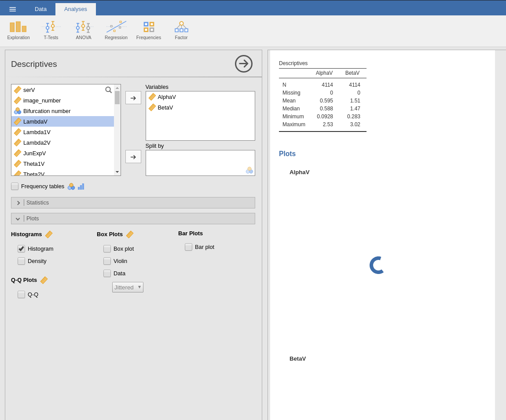Enable the Violin checkbox
Viewport: 506px width, 420px height.
coord(107,261)
